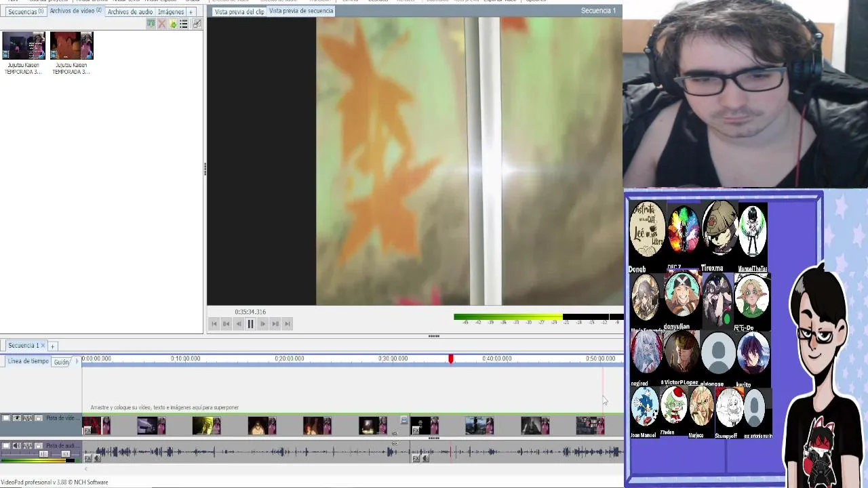Add a new bin with the plus tab

pyautogui.click(x=191, y=12)
